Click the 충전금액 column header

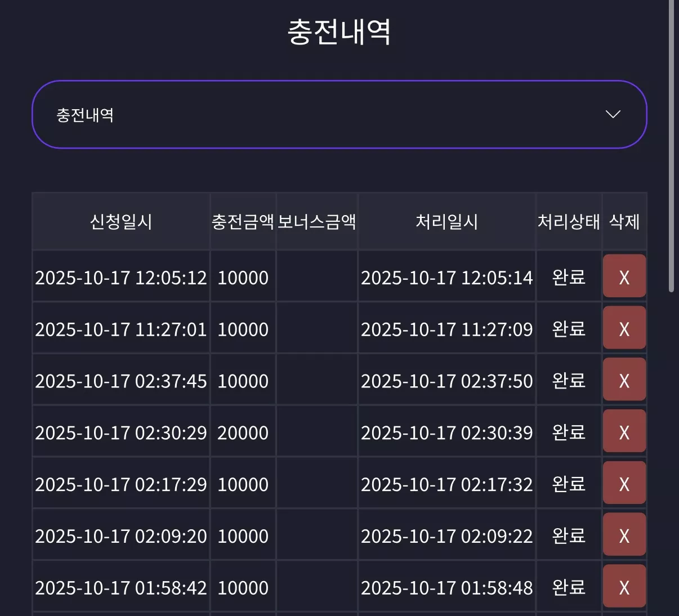pyautogui.click(x=243, y=221)
